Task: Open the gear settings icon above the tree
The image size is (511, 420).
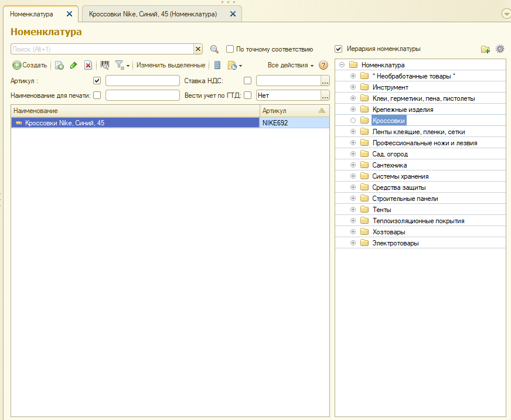Action: 500,49
